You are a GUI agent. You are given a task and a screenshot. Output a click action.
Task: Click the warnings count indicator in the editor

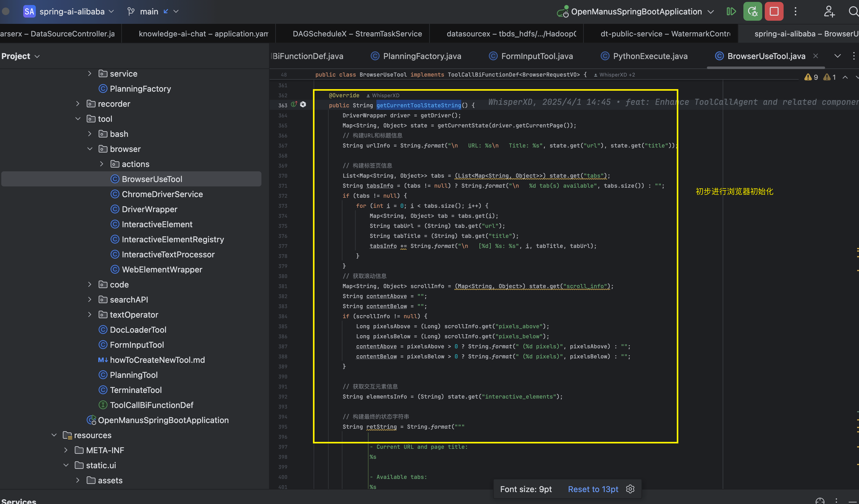(x=812, y=77)
